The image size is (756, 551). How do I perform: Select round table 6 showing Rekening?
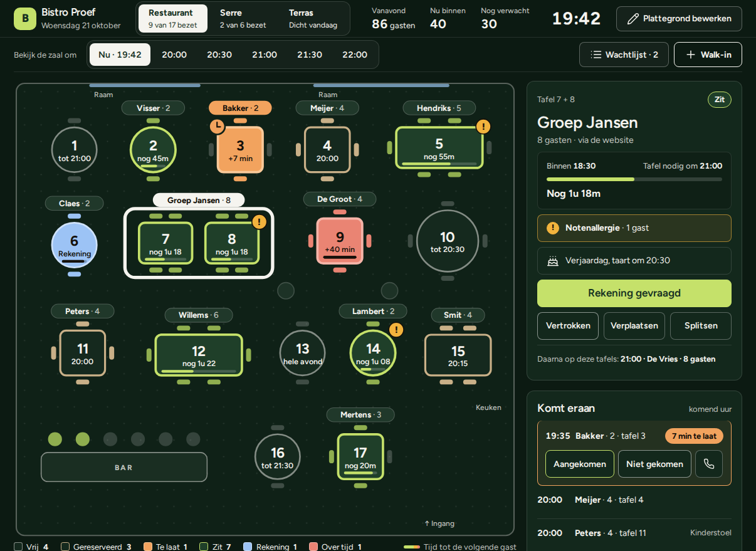pyautogui.click(x=74, y=245)
